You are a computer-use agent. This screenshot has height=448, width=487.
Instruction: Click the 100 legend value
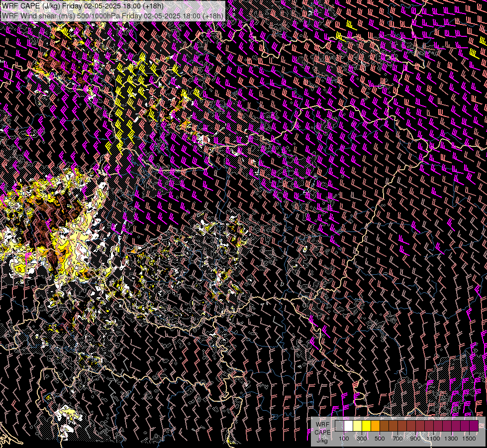(x=344, y=439)
